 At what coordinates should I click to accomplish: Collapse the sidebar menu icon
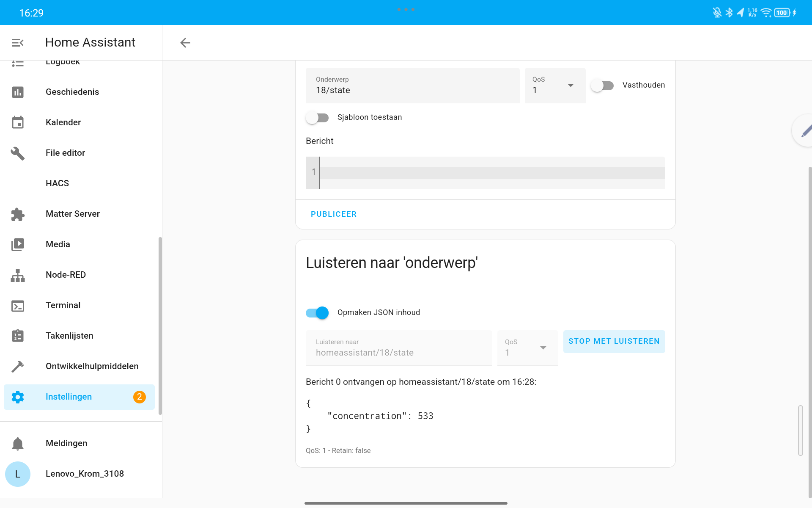17,42
